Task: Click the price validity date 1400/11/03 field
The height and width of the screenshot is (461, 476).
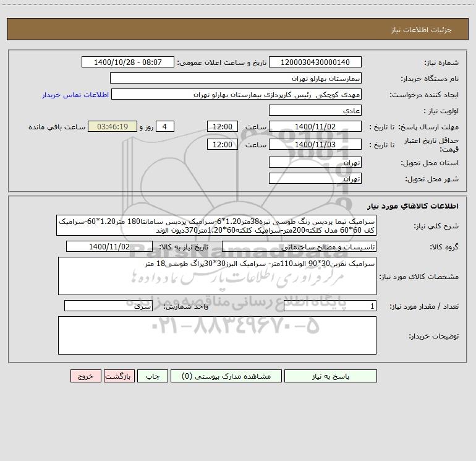Action: click(x=315, y=144)
